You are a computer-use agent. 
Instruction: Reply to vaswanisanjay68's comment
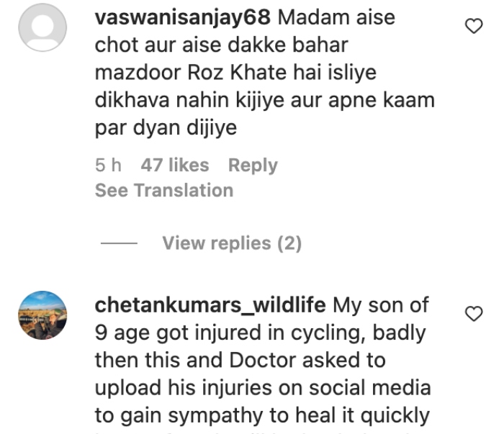(x=253, y=166)
